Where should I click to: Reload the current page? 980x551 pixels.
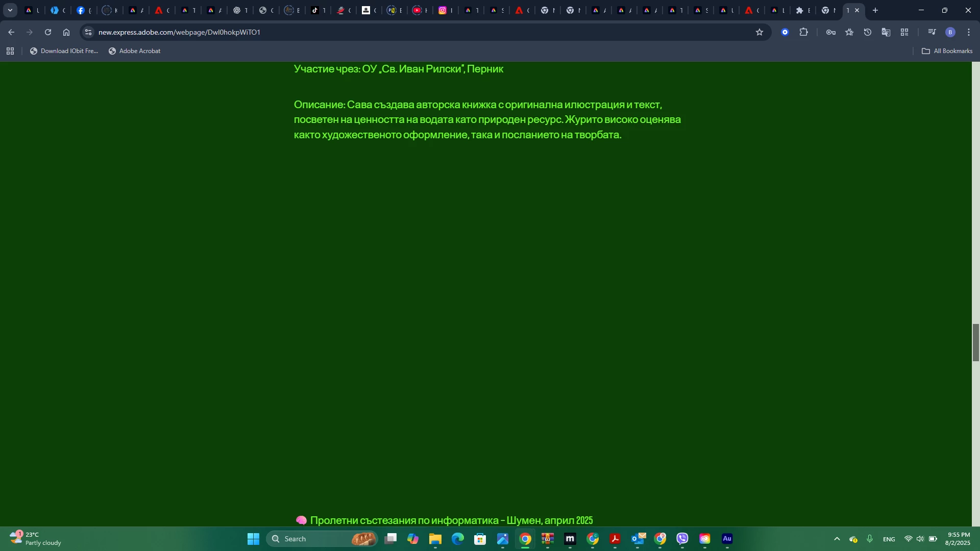pos(48,32)
